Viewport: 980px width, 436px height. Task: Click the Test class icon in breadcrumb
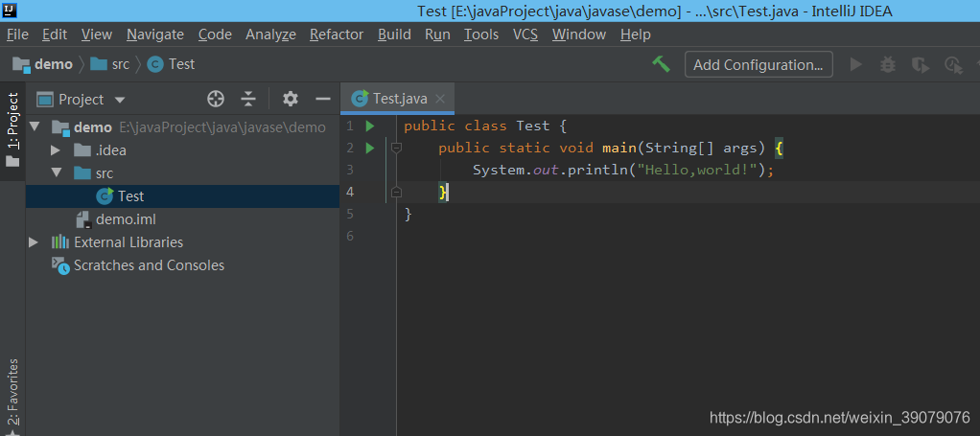point(155,64)
